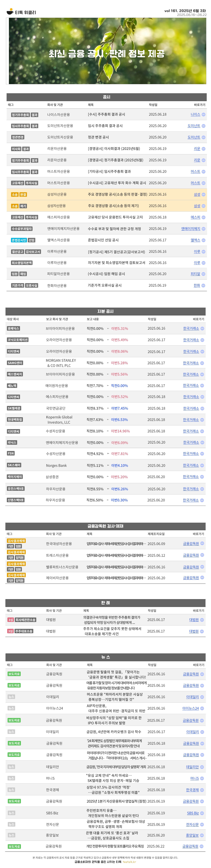Click the link icon beside 엔에이치헤지
Image resolution: width=211 pixels, height=868 pixels.
204,229
